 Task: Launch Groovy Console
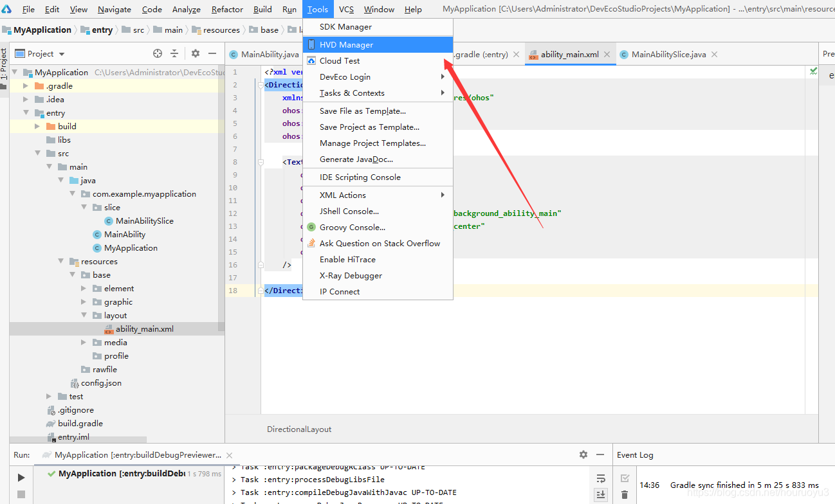(x=378, y=227)
